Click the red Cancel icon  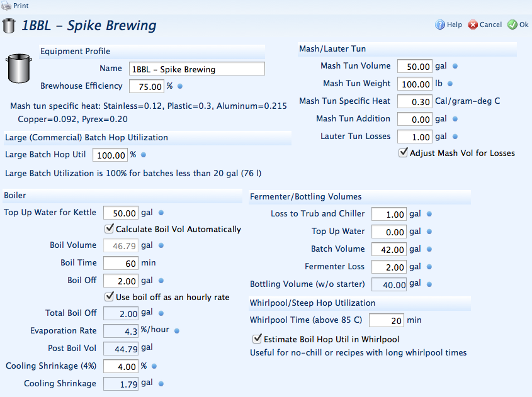click(x=473, y=25)
